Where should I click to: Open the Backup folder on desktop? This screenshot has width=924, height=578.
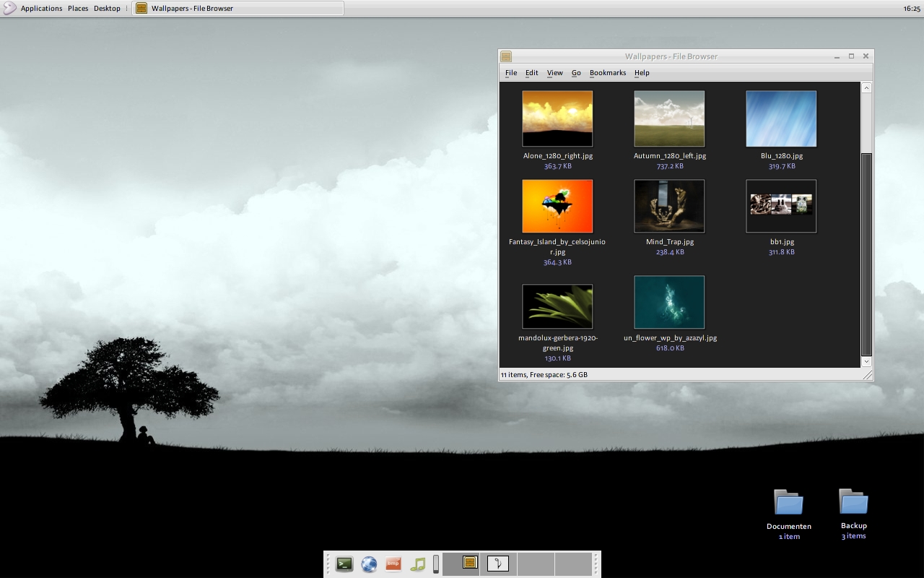point(853,503)
